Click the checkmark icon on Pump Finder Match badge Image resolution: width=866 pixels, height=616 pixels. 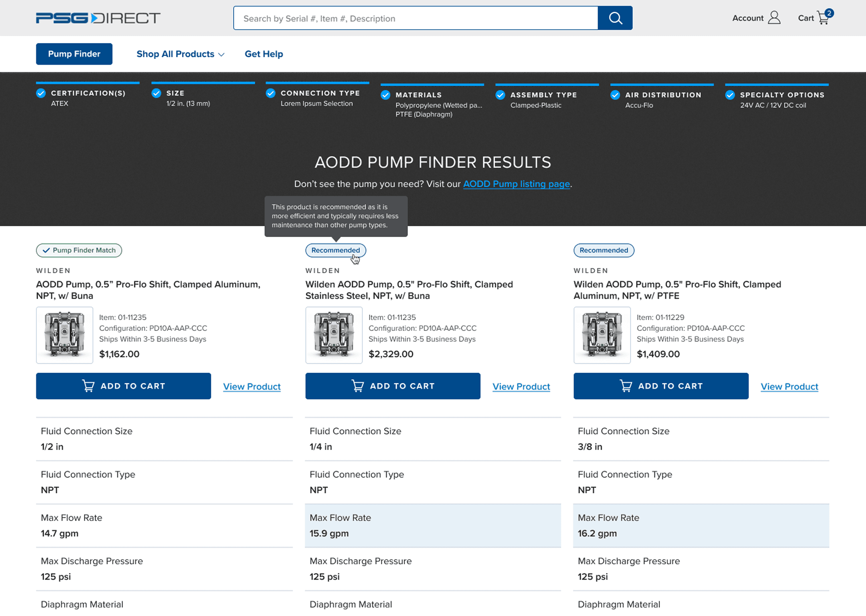click(x=47, y=250)
